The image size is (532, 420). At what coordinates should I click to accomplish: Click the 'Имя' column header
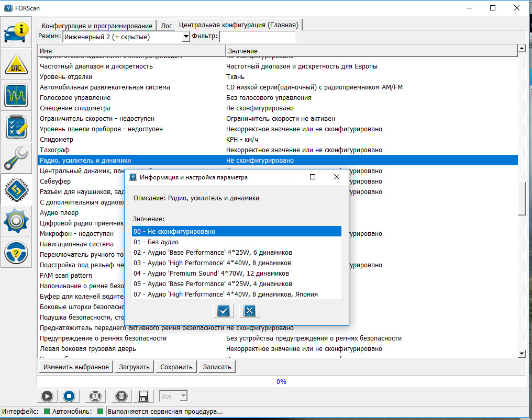coord(131,51)
